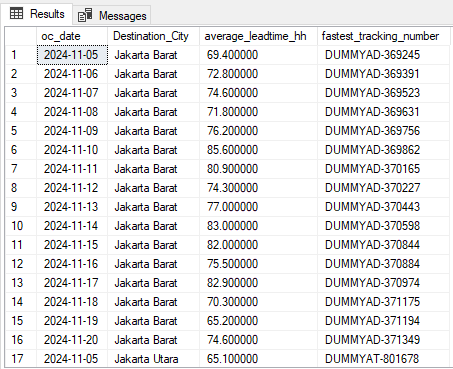Select row number 10 header
The width and height of the screenshot is (453, 369).
[x=21, y=226]
